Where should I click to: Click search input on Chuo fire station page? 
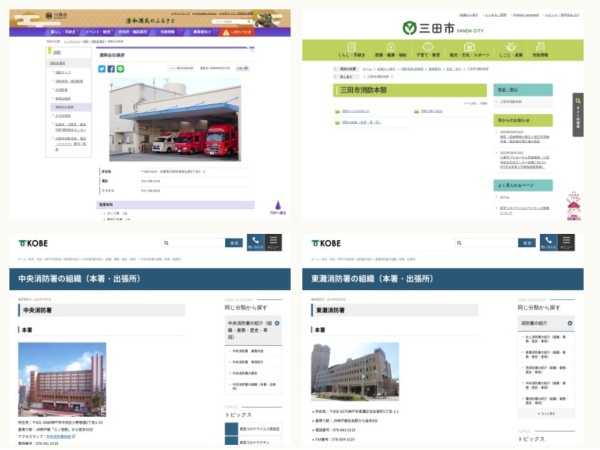[x=194, y=243]
